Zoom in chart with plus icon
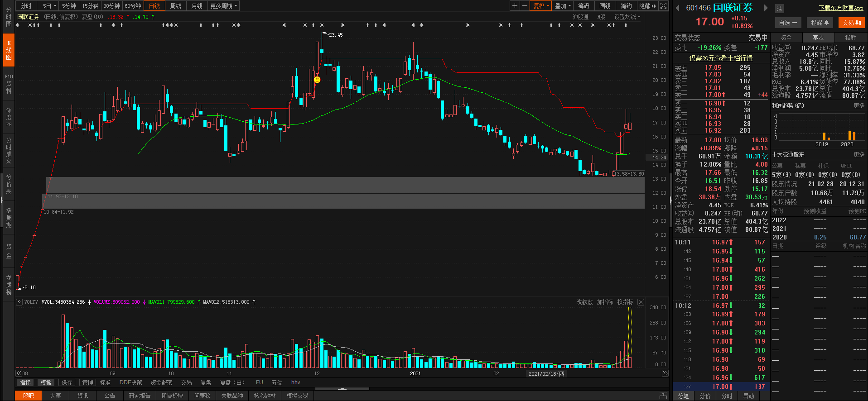This screenshot has width=868, height=401. 515,6
